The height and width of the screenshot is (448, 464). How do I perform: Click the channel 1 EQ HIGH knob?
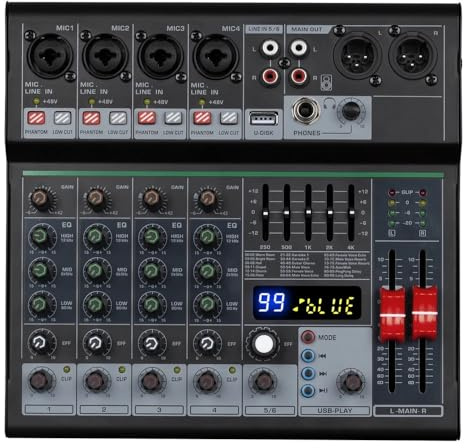click(x=40, y=237)
